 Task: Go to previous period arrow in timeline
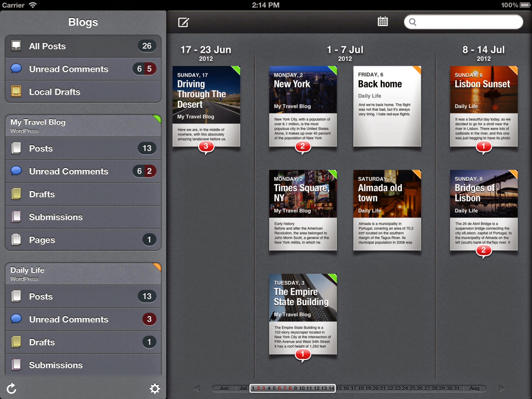click(197, 388)
